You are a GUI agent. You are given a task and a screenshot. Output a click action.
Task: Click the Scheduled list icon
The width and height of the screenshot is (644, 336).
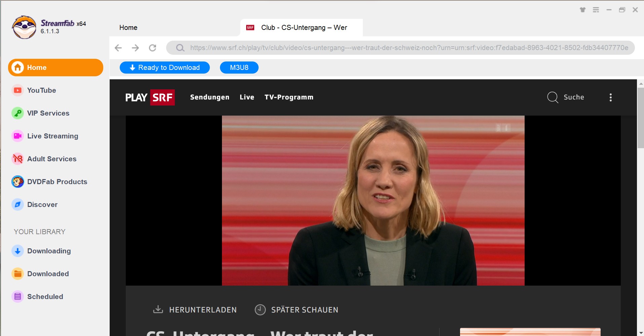(17, 297)
